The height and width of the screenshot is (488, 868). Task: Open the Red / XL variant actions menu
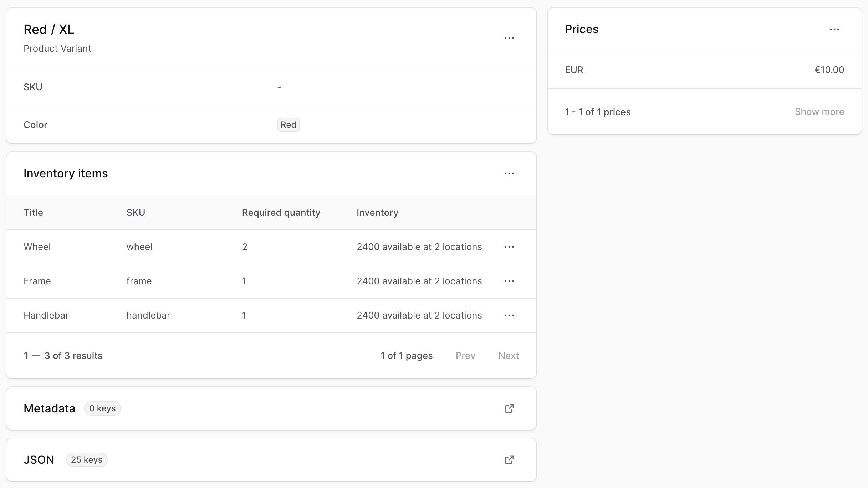(x=509, y=38)
